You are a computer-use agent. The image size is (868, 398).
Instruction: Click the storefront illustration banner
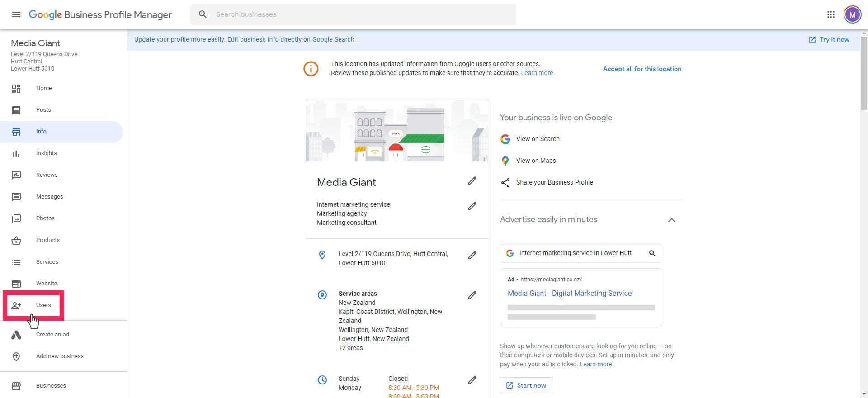coord(397,130)
